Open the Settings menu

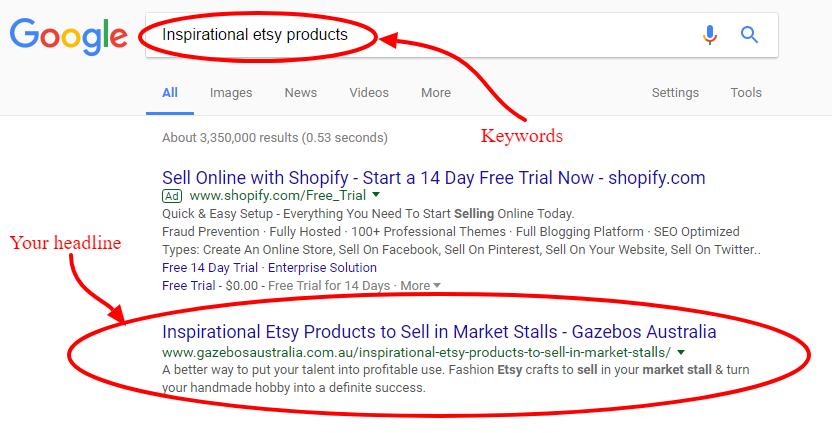click(x=675, y=93)
